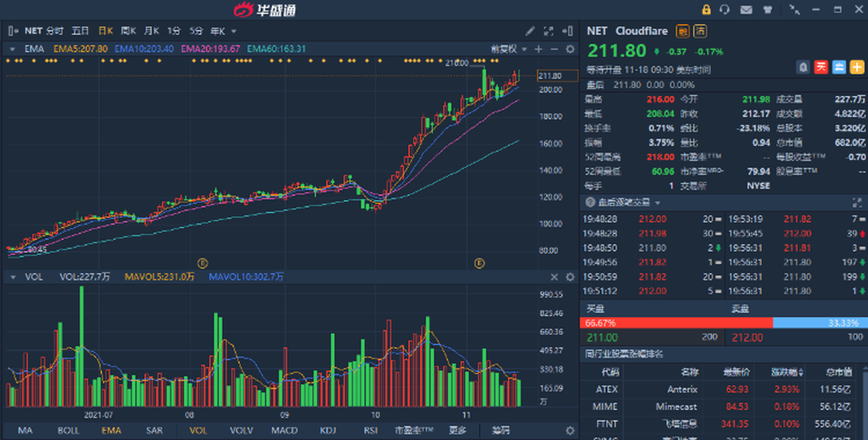Switch to the 5-minute chart tab

[x=196, y=31]
